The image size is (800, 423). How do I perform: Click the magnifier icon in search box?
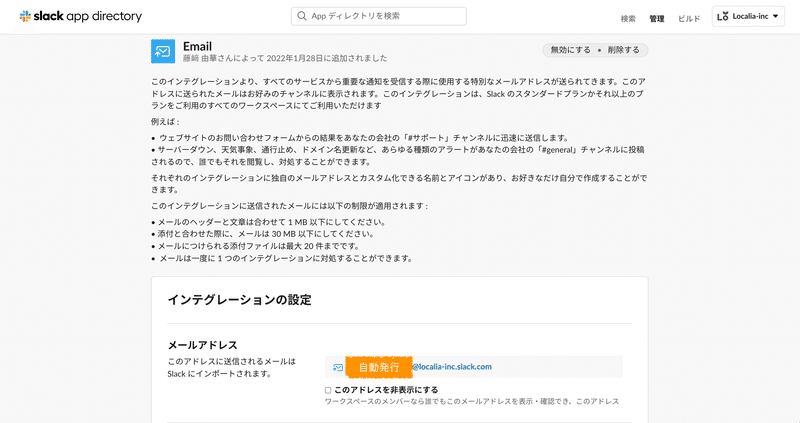pos(302,16)
